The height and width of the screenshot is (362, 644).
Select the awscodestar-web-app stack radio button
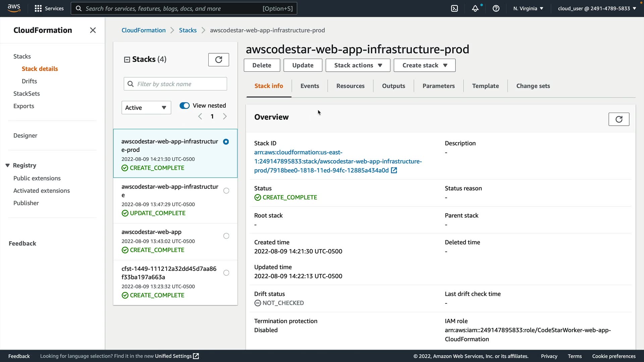(x=226, y=236)
